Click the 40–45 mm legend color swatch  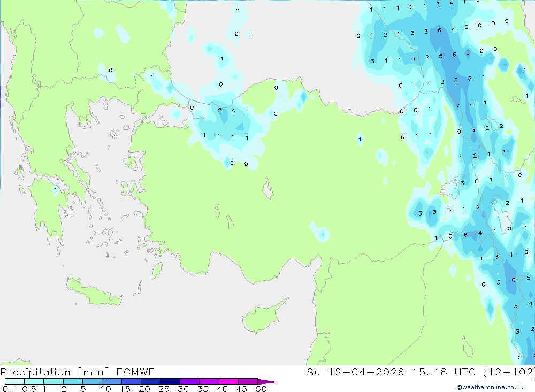228,381
